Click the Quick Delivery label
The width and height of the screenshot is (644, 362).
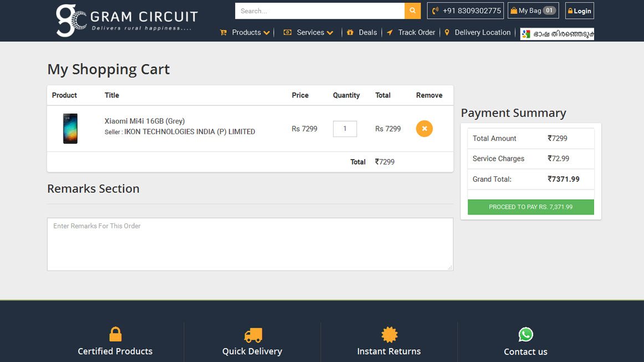(252, 351)
